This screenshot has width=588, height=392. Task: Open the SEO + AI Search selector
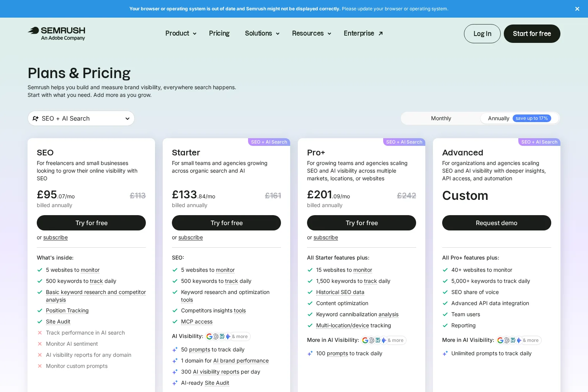tap(81, 118)
